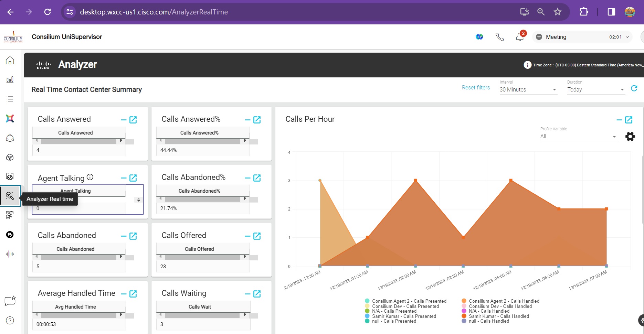644x334 pixels.
Task: Open the Calls Per Hour settings gear
Action: pyautogui.click(x=630, y=137)
